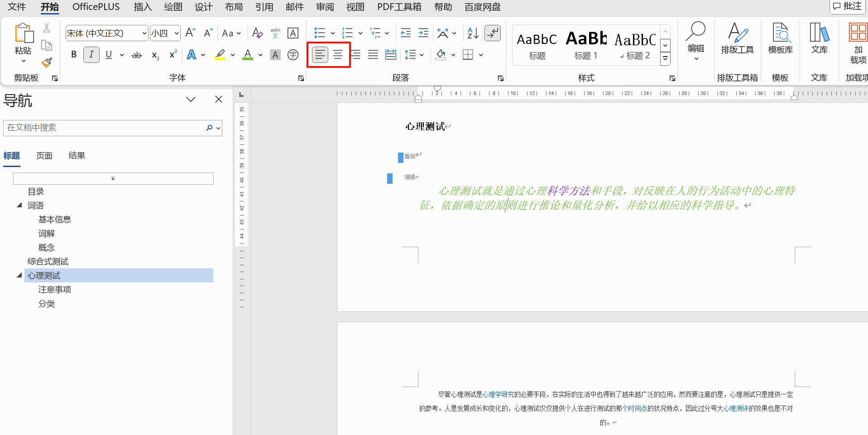The width and height of the screenshot is (868, 435).
Task: Apply strikethrough formatting to text
Action: coord(136,55)
